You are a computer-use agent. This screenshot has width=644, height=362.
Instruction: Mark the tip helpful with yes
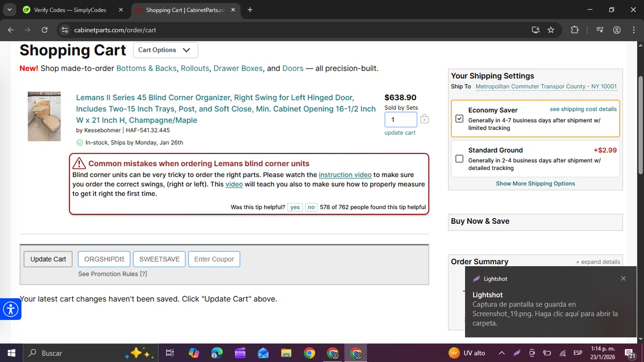pyautogui.click(x=295, y=207)
